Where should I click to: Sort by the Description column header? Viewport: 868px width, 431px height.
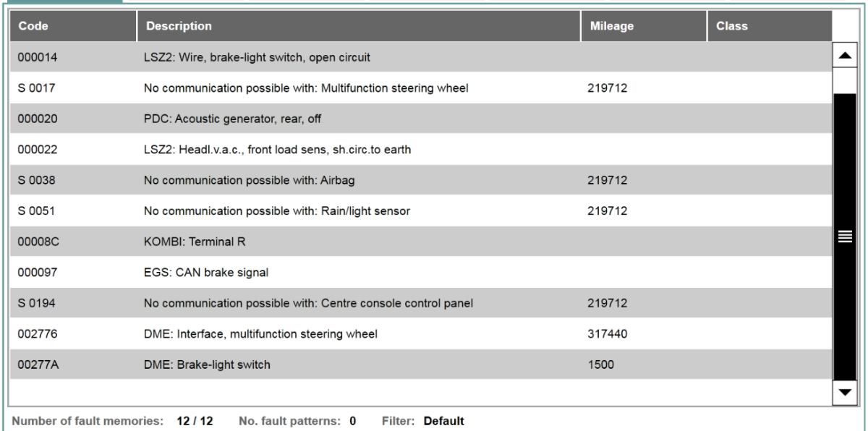[359, 26]
